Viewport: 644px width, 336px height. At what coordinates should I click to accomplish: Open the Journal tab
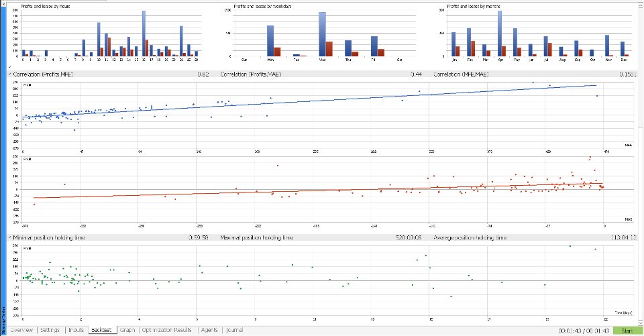235,330
